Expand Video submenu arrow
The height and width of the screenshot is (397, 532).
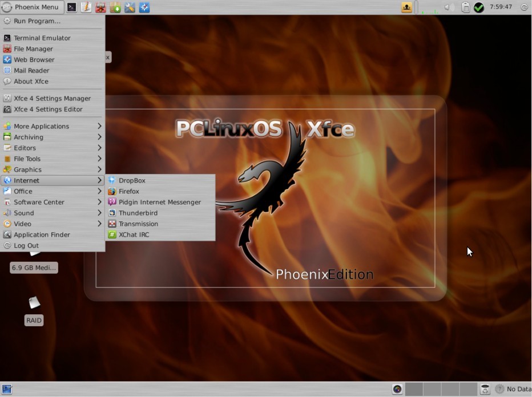[x=99, y=224]
